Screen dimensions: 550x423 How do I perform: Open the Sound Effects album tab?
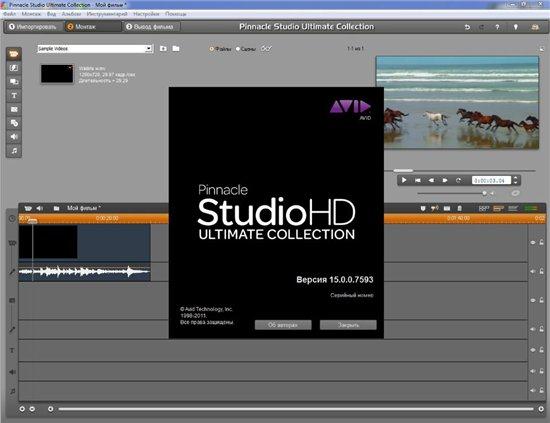coord(14,136)
